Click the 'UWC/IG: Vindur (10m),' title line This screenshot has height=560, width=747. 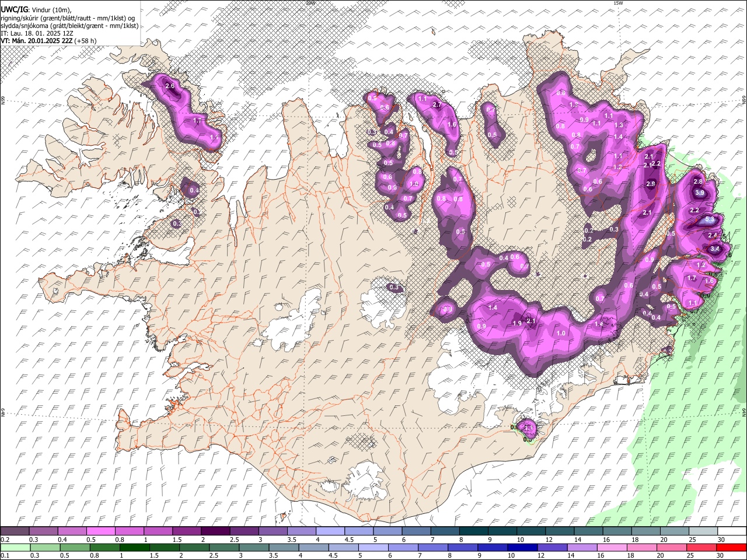click(36, 10)
